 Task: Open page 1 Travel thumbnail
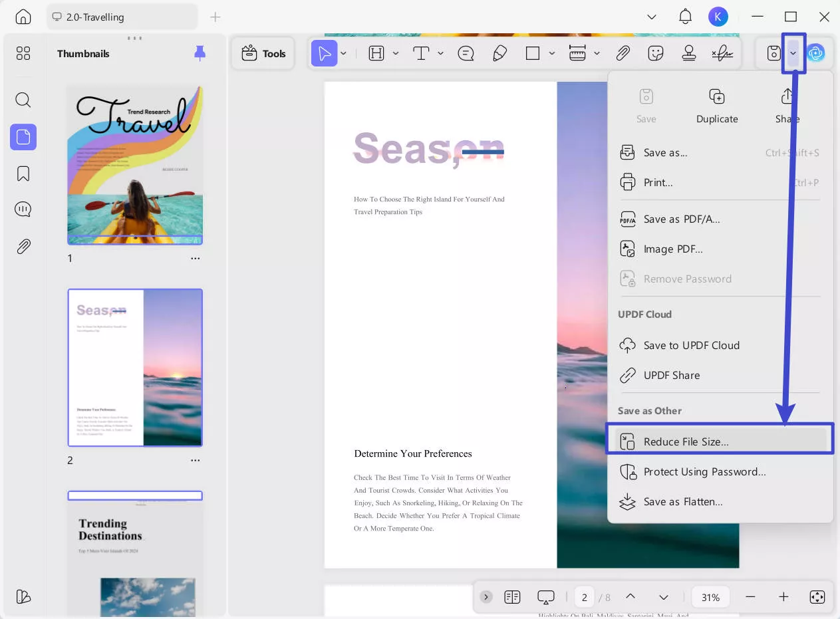[135, 165]
